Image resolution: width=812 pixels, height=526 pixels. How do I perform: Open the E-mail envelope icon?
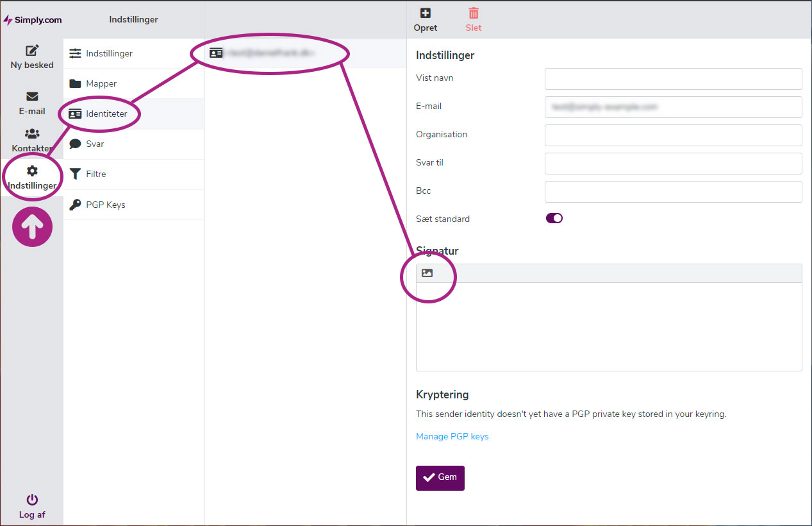32,97
